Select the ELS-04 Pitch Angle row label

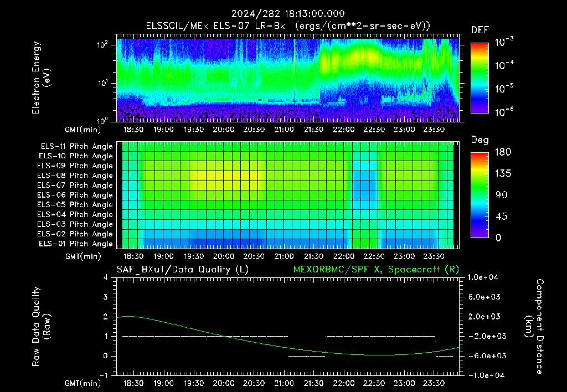coord(75,214)
